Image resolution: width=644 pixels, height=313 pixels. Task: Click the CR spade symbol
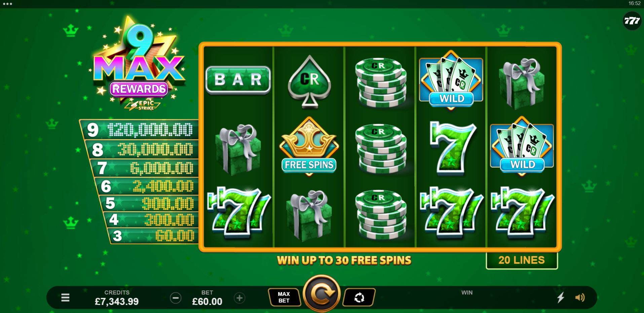(309, 82)
